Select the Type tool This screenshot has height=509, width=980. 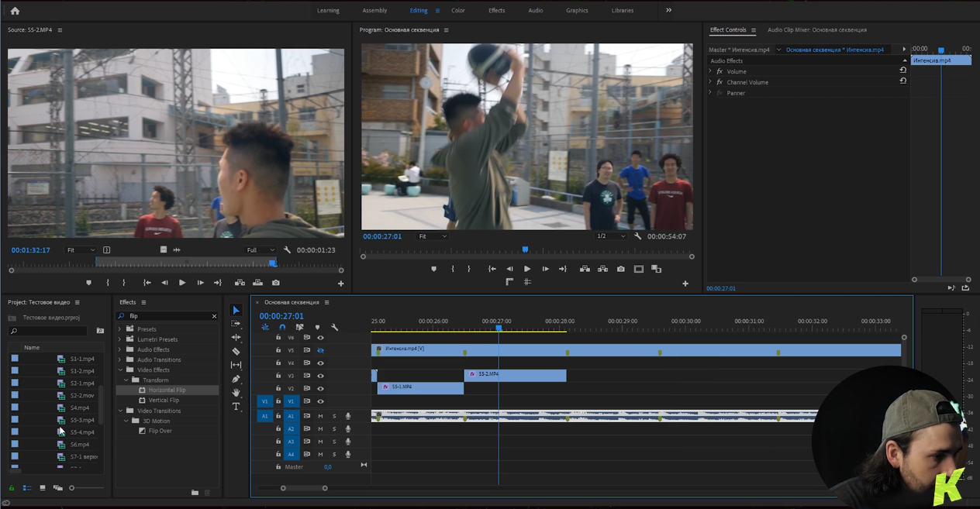[236, 407]
